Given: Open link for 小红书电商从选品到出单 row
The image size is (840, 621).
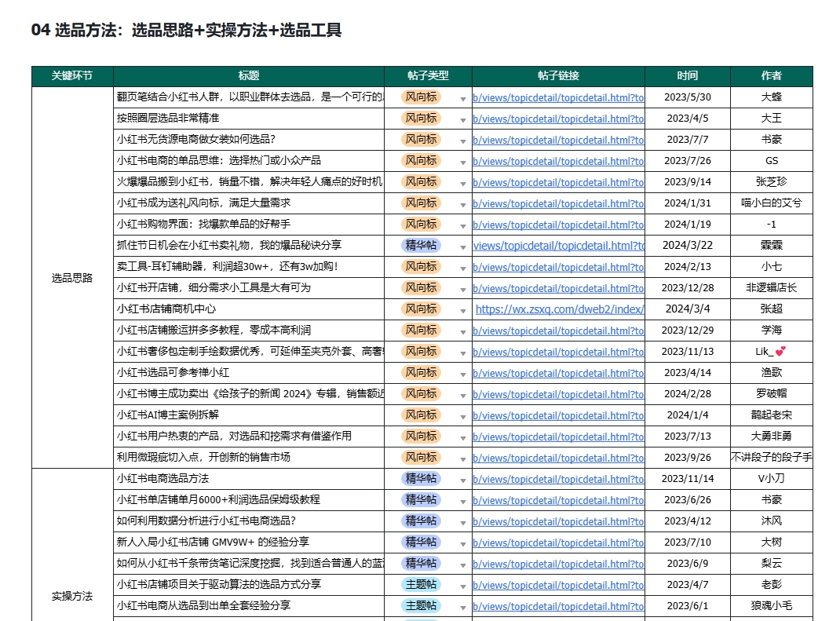Looking at the screenshot, I should coord(558,606).
